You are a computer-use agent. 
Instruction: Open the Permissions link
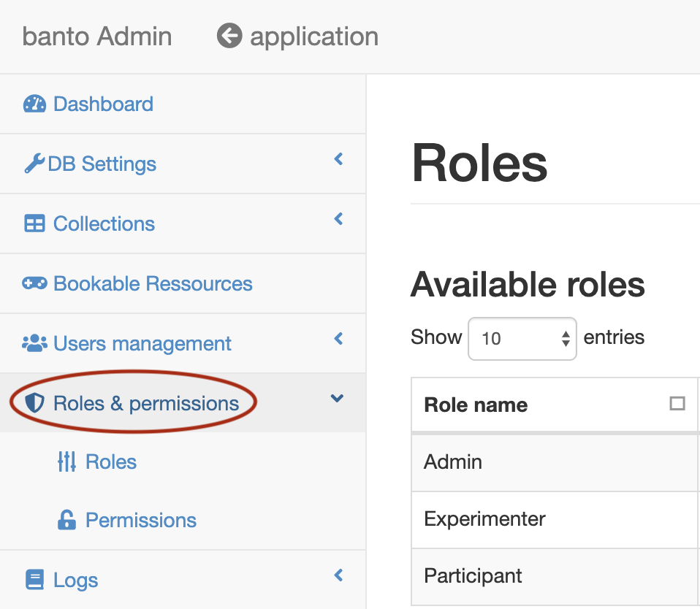coord(141,520)
